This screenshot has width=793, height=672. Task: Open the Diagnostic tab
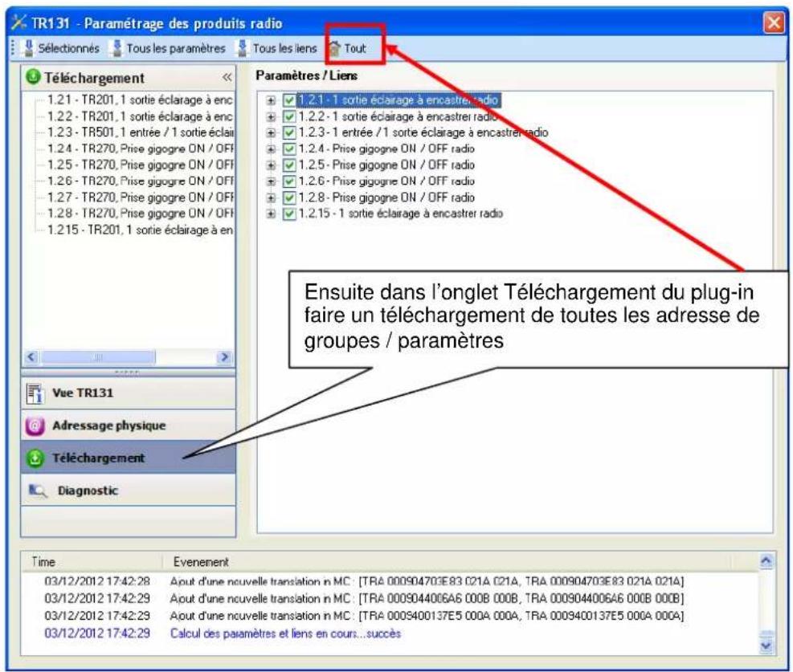(129, 490)
